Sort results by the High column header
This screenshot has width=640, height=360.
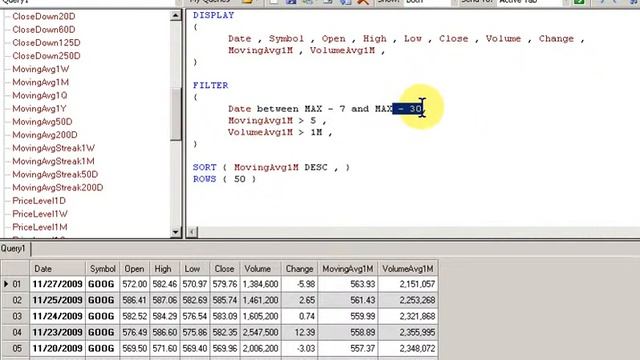163,269
